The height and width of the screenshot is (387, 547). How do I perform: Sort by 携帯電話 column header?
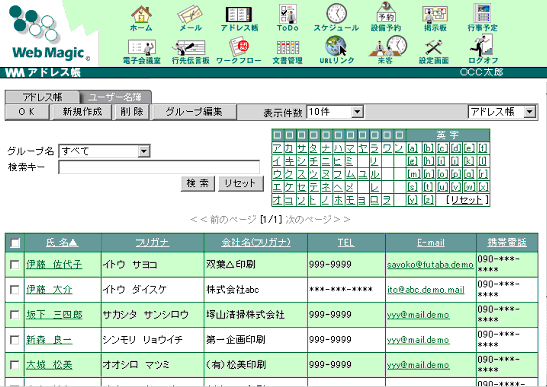[x=507, y=243]
